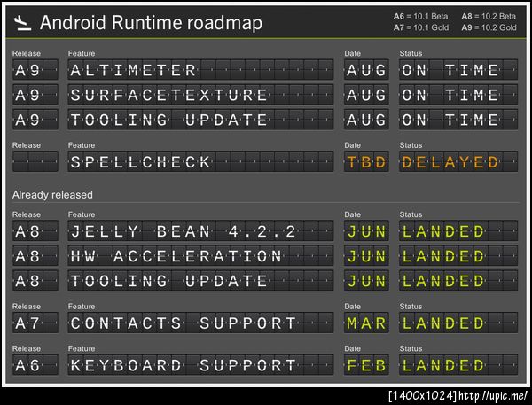Viewport: 532px width, 405px height.
Task: Click the A8 release cell beside JELLY BEAN
Action: [x=35, y=231]
